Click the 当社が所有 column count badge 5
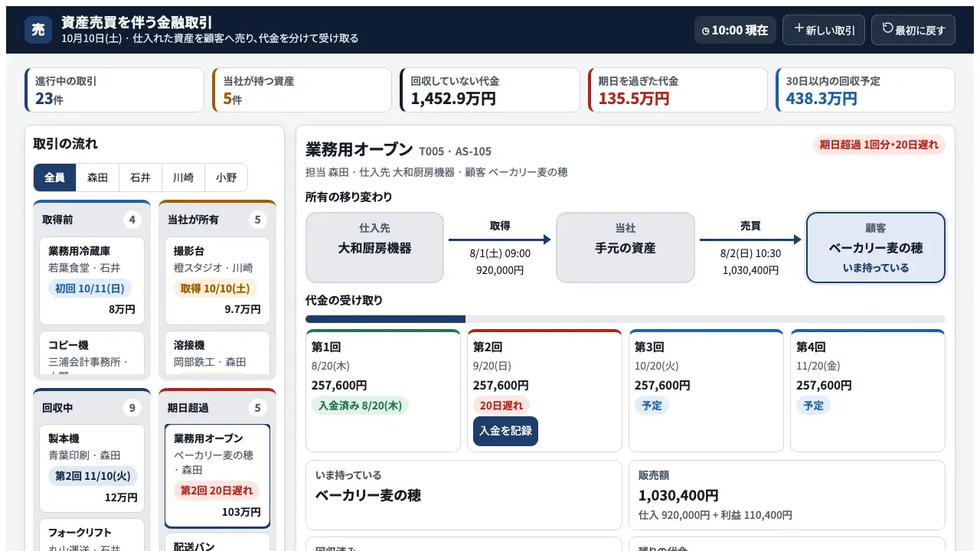Viewport: 980px width, 551px height. (x=258, y=220)
